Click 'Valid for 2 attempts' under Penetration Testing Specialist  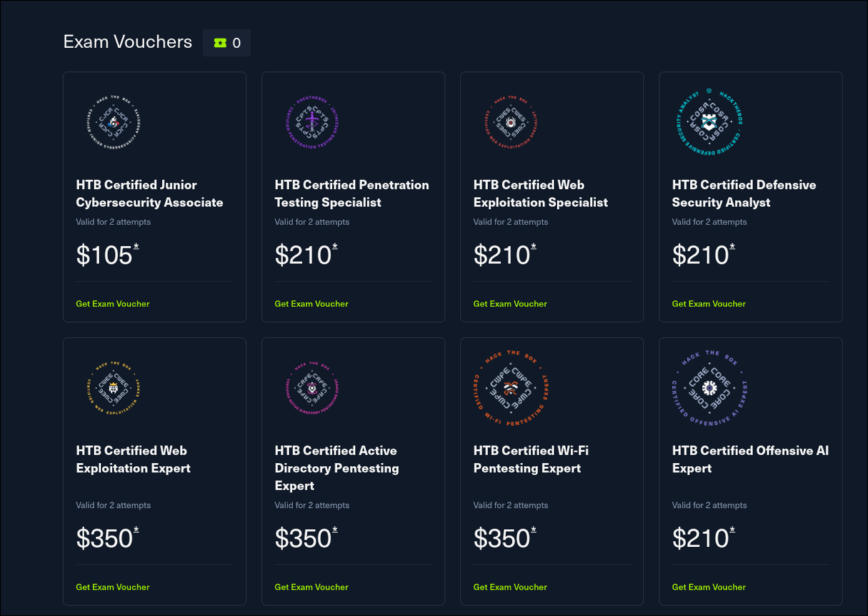click(312, 222)
